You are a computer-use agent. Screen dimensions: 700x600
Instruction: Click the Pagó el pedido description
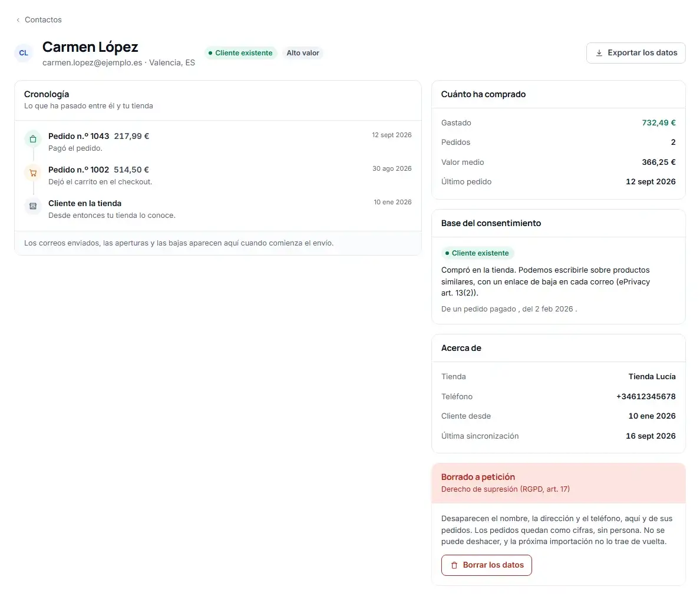tap(75, 148)
